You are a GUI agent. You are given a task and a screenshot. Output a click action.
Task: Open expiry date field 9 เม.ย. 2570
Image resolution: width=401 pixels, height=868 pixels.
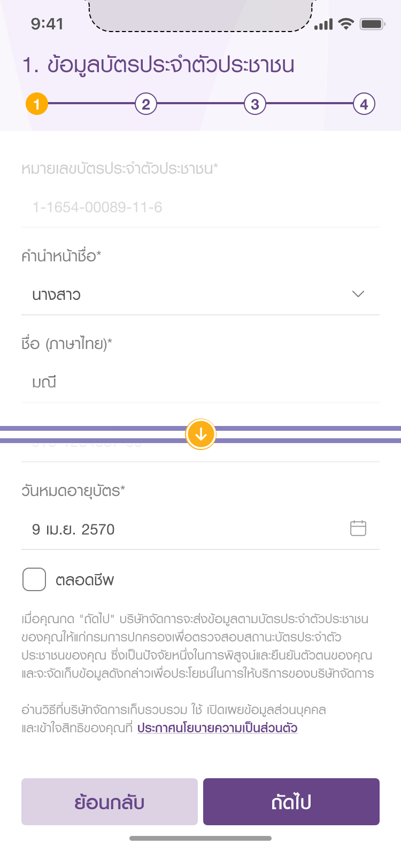(x=182, y=529)
